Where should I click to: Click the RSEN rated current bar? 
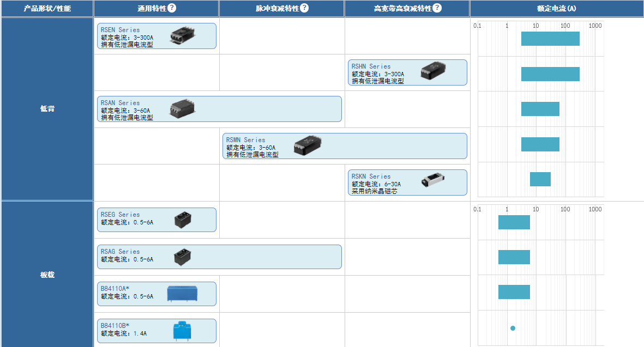[550, 39]
